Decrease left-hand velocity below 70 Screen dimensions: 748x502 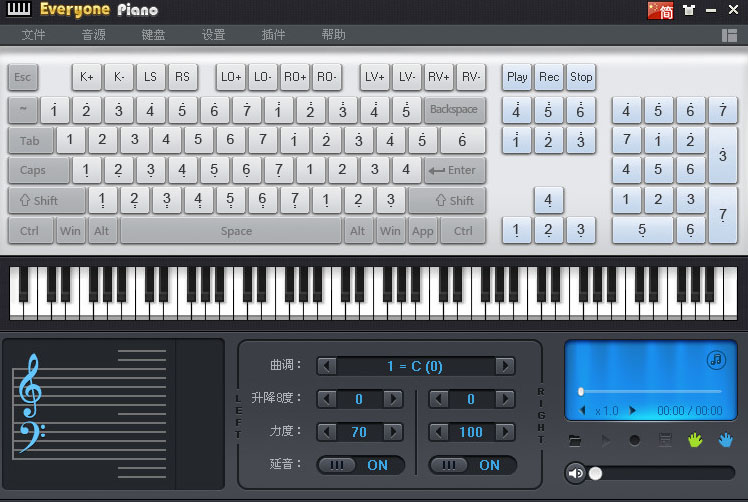[327, 432]
